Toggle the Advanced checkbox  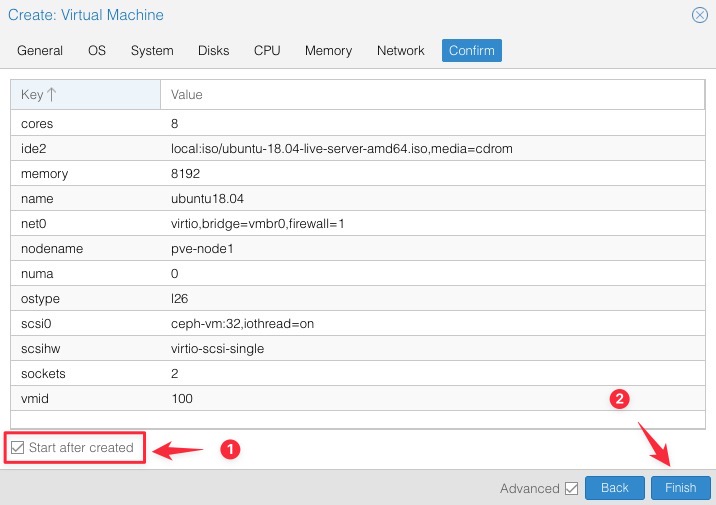coord(571,488)
